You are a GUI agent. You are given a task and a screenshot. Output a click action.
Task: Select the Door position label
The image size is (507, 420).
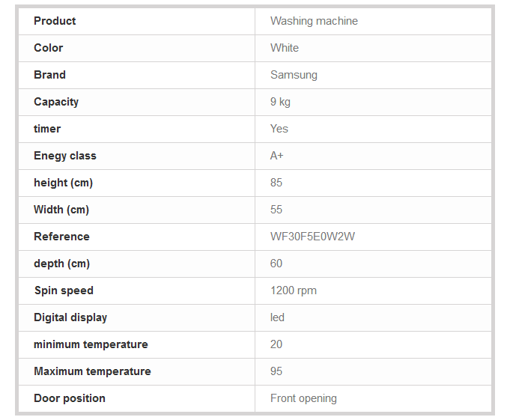point(70,398)
